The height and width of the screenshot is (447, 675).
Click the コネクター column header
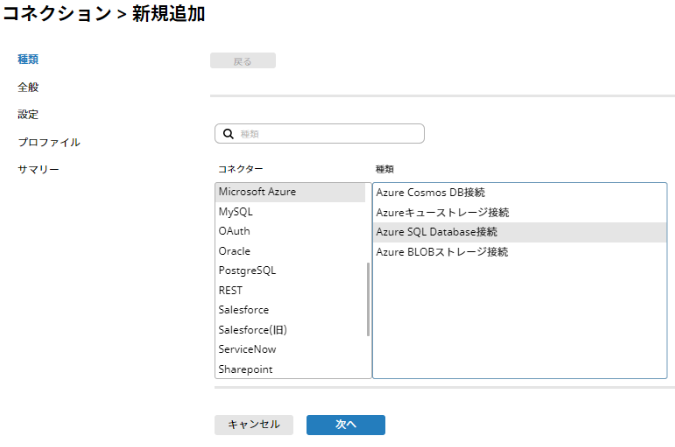click(x=240, y=169)
